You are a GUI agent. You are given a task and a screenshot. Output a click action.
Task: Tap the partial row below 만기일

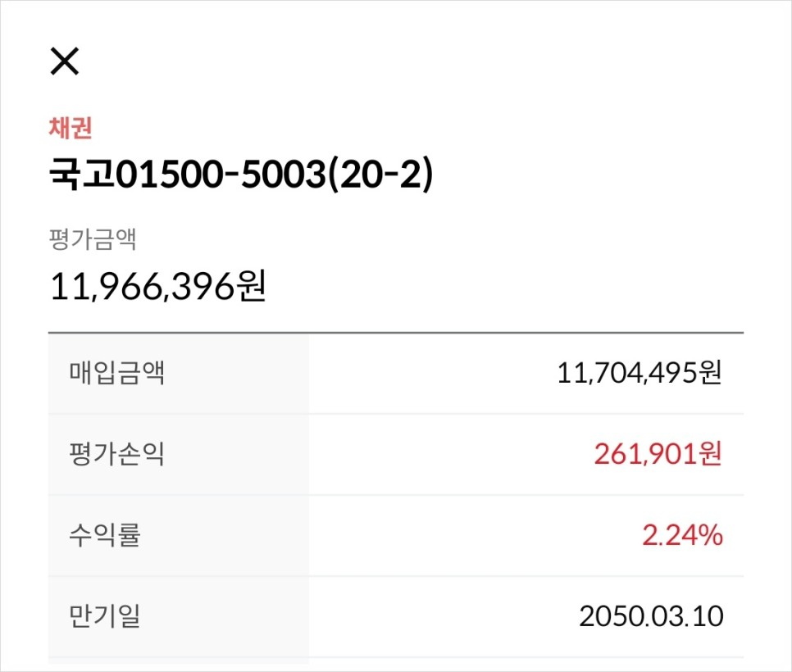[x=396, y=665]
